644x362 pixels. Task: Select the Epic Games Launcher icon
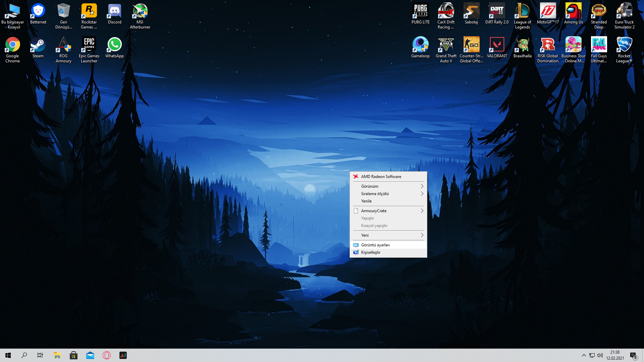(x=89, y=50)
